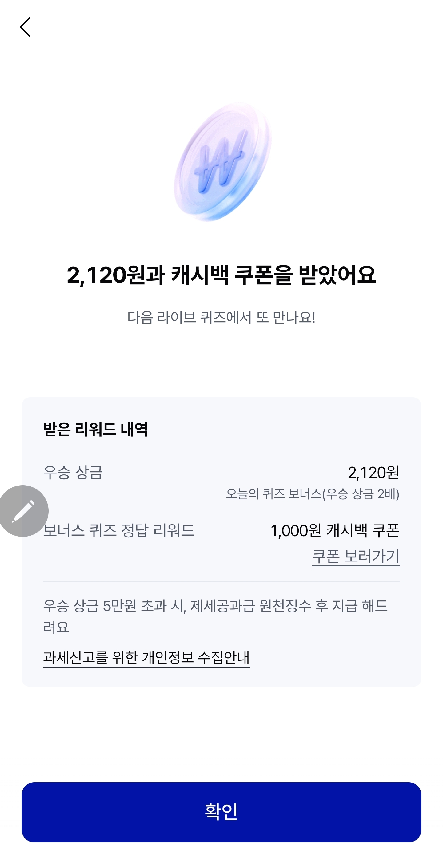Tap the 다음 라이브 퀴즈에서 또 만나요 subtitle

(221, 317)
